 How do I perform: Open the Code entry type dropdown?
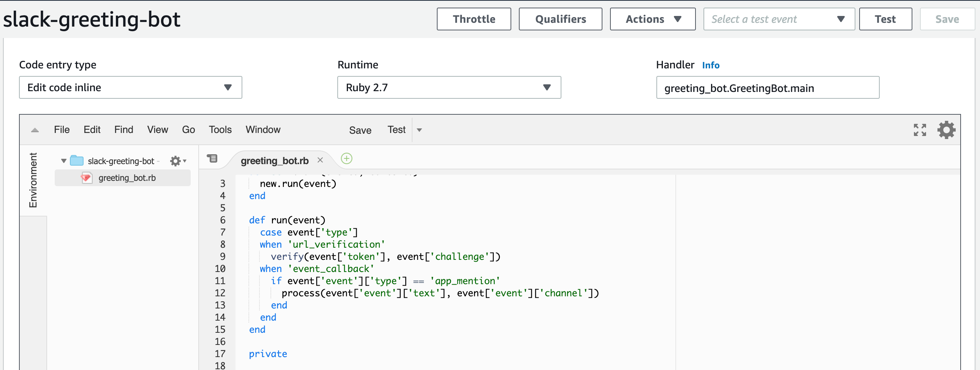(x=131, y=87)
